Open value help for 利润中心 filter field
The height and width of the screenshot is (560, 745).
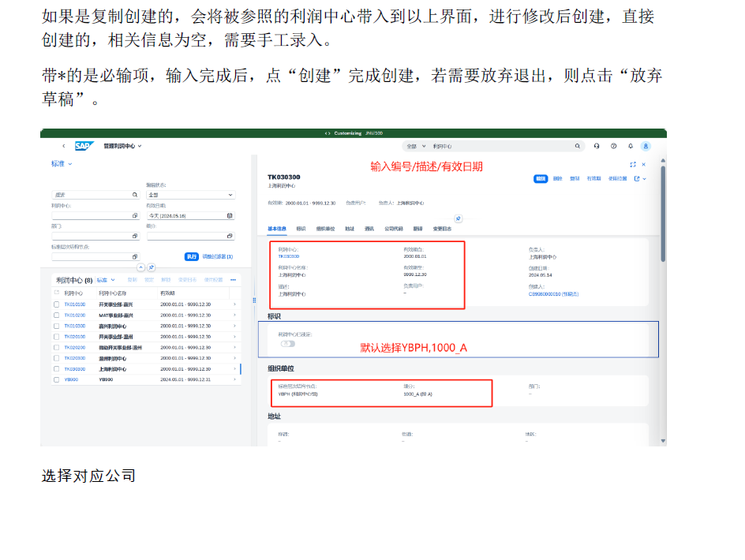pyautogui.click(x=135, y=215)
